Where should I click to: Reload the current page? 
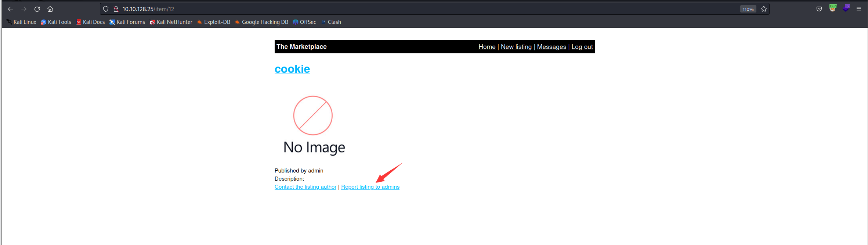coord(37,9)
